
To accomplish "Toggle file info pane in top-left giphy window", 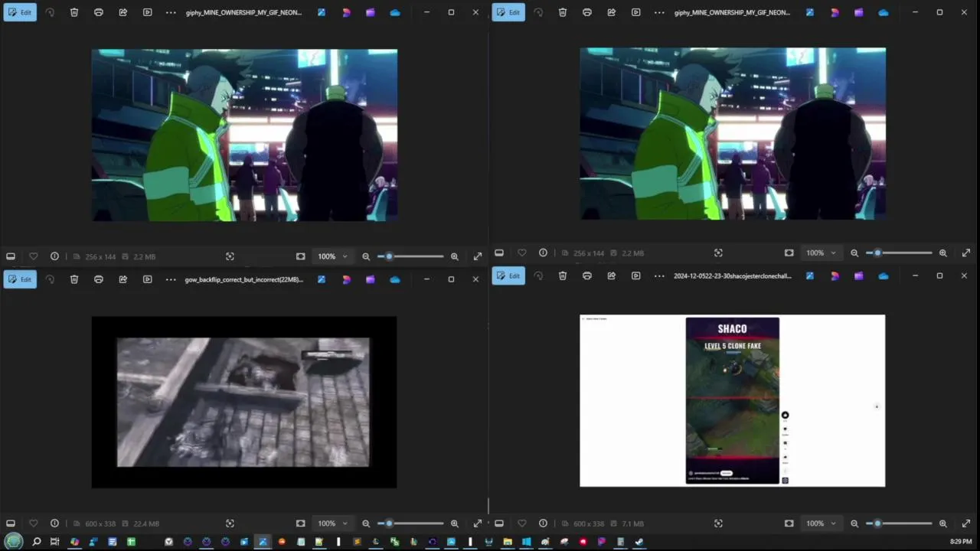I will 54,256.
